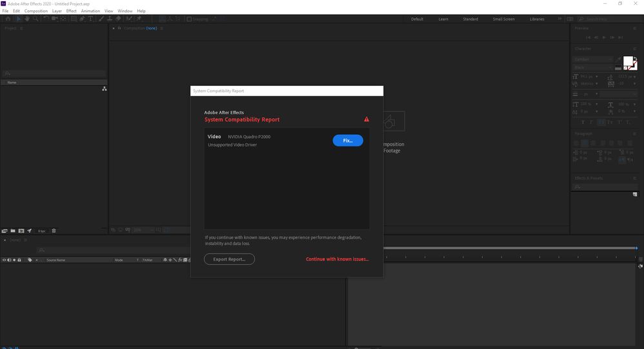
Task: Select the Unified Camera tool
Action: pyautogui.click(x=54, y=19)
